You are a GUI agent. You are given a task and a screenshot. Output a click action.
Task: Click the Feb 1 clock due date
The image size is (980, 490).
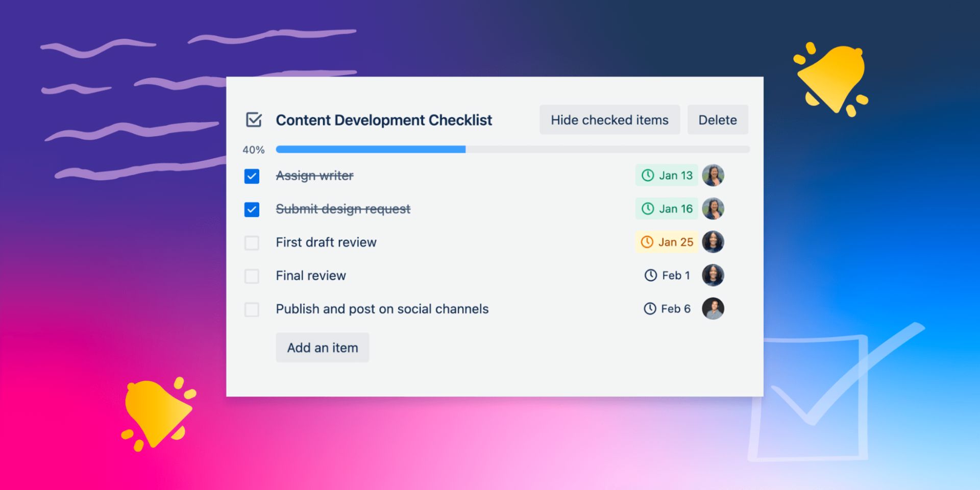click(x=667, y=276)
